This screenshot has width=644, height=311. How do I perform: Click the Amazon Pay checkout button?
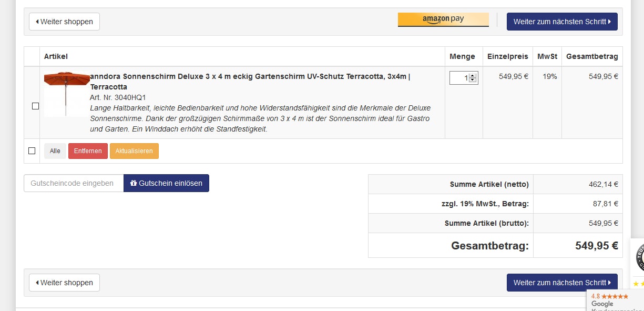tap(443, 19)
